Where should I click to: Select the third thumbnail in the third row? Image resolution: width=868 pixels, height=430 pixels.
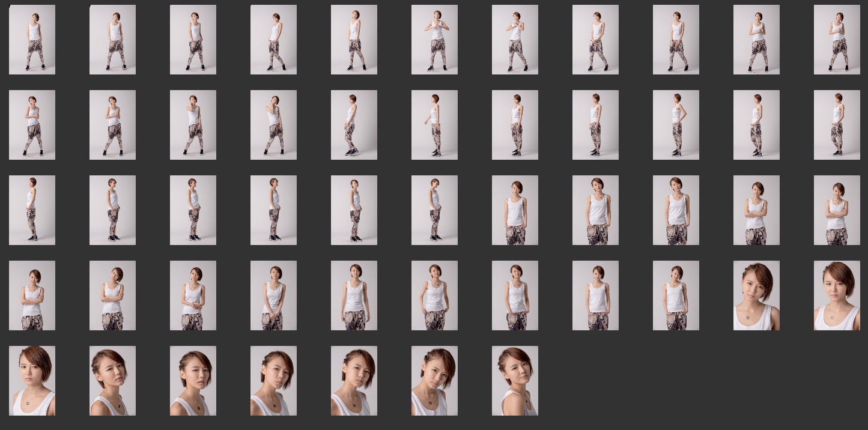click(193, 210)
